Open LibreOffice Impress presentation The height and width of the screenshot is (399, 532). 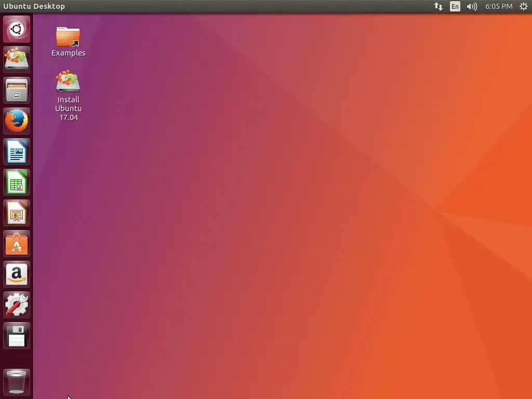(x=17, y=213)
